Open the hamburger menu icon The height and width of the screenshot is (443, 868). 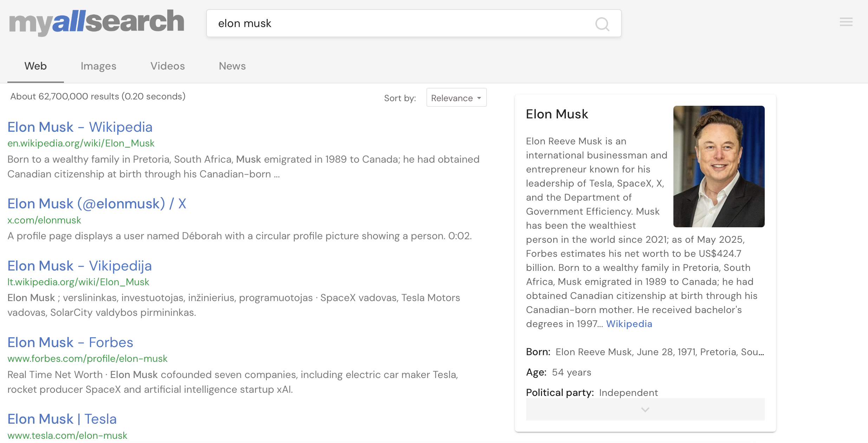(846, 22)
